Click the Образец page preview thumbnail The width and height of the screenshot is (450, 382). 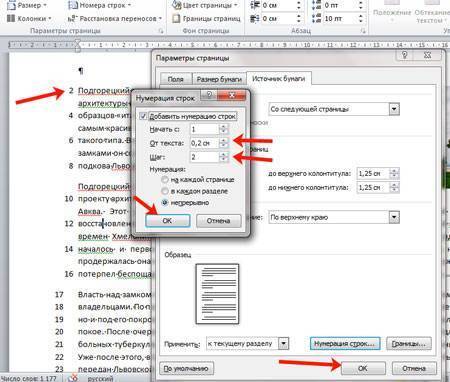(x=217, y=294)
